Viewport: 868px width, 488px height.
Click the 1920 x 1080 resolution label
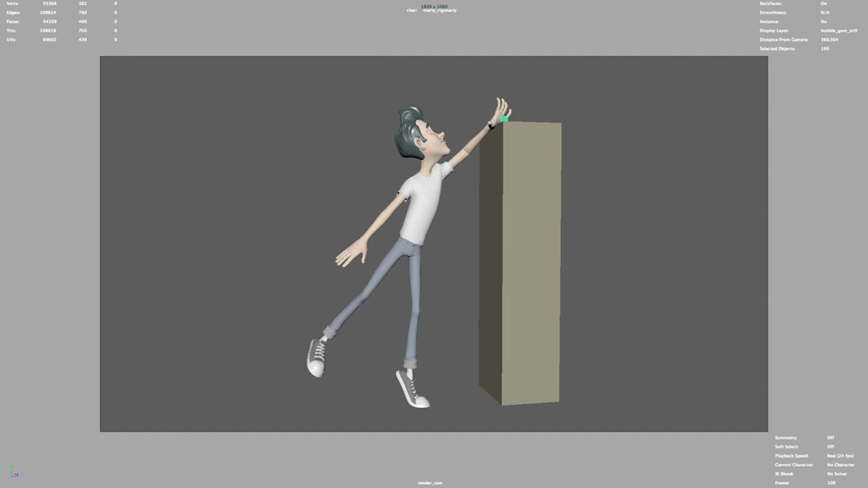(434, 7)
